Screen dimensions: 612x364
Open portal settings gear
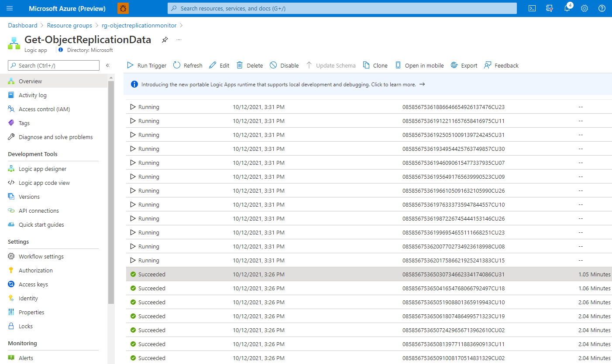(584, 8)
